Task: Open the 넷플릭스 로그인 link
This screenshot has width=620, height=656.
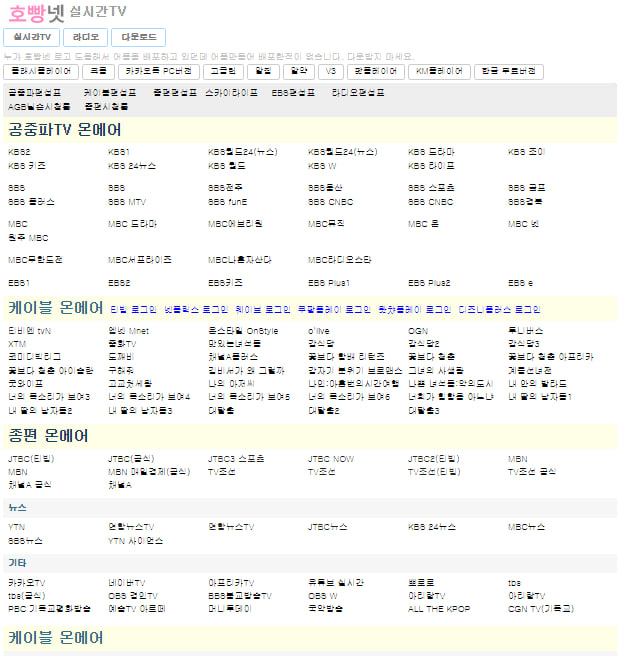Action: click(x=196, y=310)
